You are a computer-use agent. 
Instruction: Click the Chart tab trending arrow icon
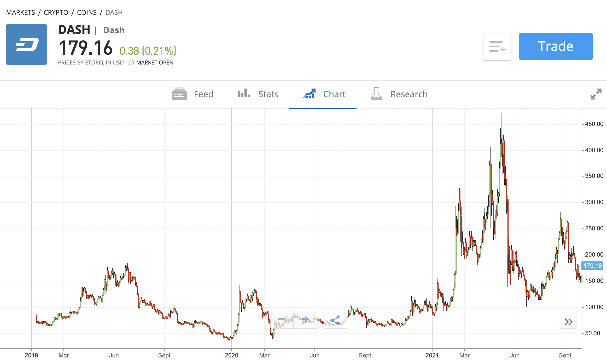[x=310, y=93]
